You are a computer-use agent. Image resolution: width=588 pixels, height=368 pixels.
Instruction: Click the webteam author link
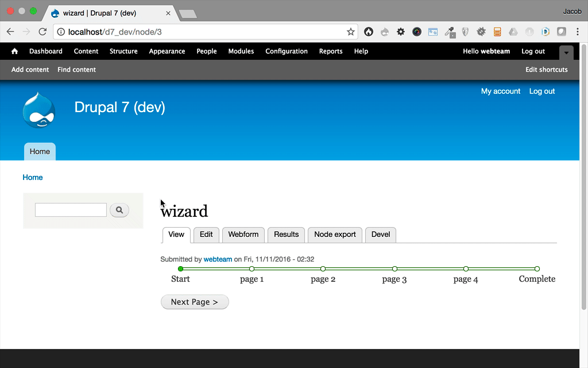pos(218,259)
